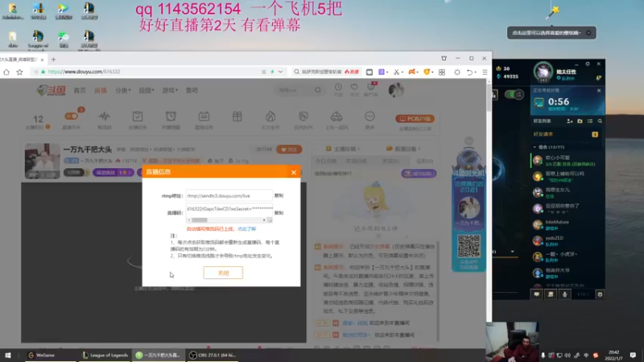Click the streamer room cover thumbnail
Screen dimensions: 644x362
coord(43,161)
